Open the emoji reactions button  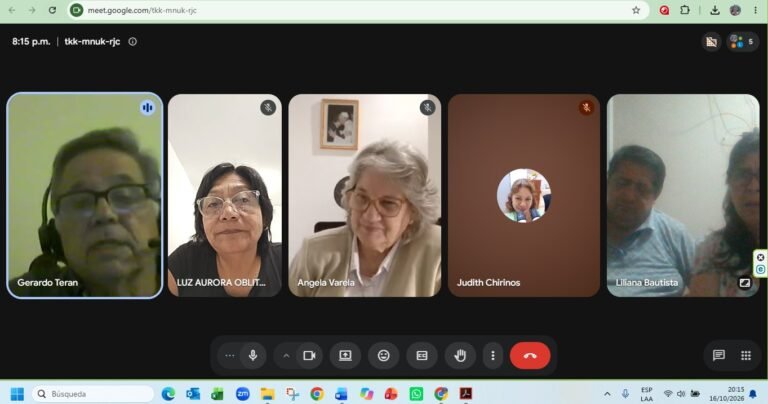(x=384, y=356)
